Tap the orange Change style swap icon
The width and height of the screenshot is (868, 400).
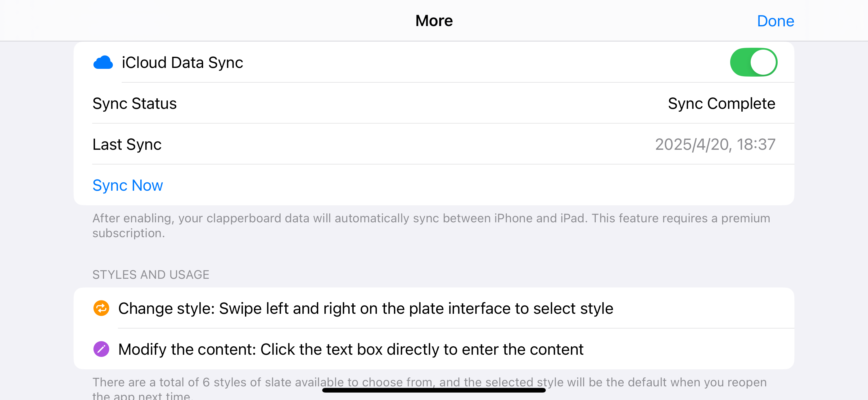(x=101, y=308)
